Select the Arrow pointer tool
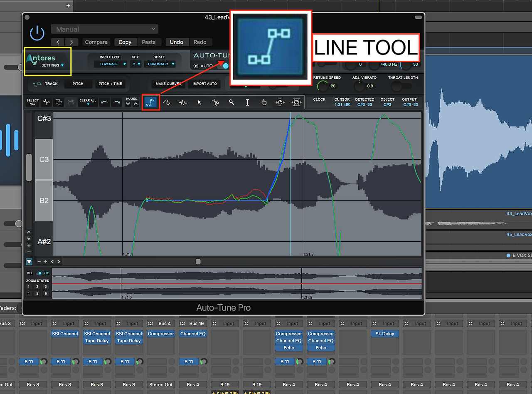 point(199,102)
